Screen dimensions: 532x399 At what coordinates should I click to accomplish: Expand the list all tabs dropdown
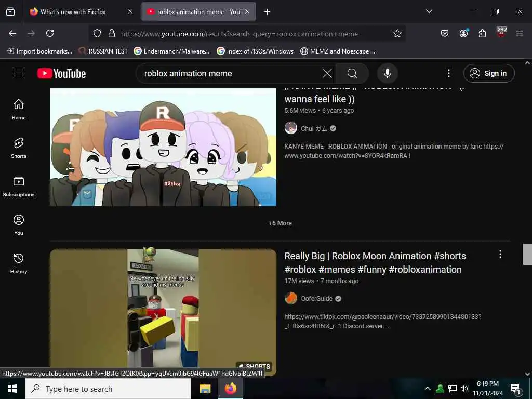pos(429,11)
